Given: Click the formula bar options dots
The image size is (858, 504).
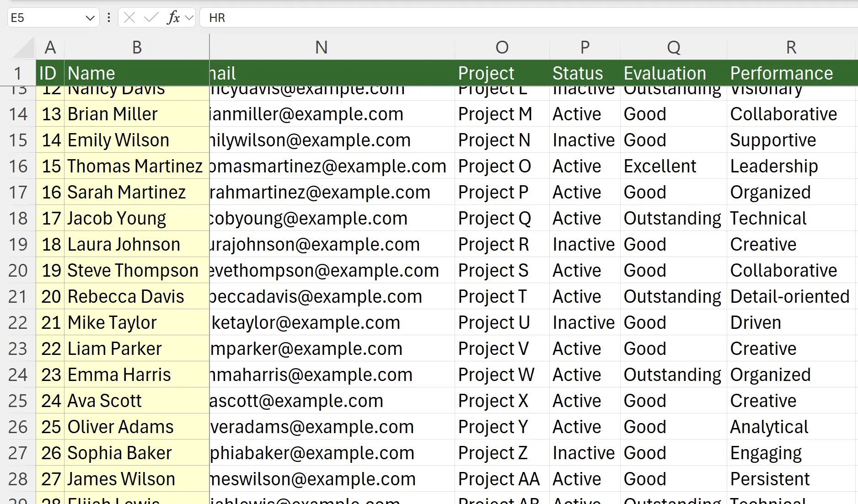Looking at the screenshot, I should click(x=108, y=18).
